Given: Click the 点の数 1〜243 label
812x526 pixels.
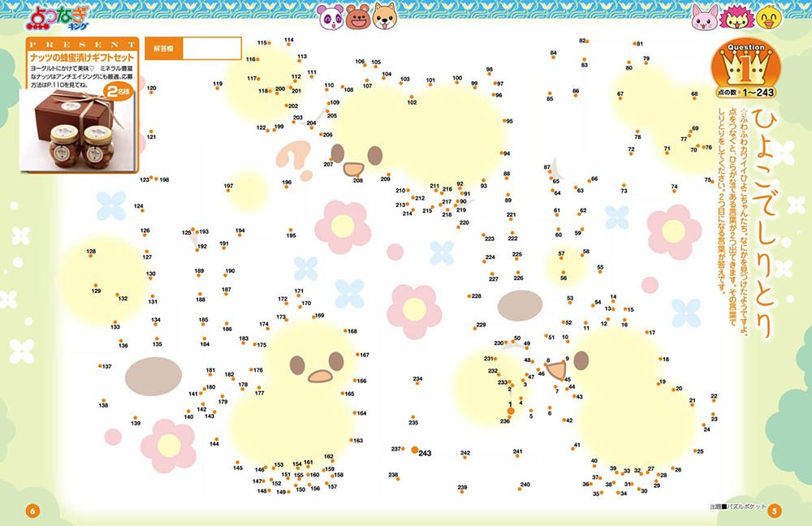Looking at the screenshot, I should point(745,93).
